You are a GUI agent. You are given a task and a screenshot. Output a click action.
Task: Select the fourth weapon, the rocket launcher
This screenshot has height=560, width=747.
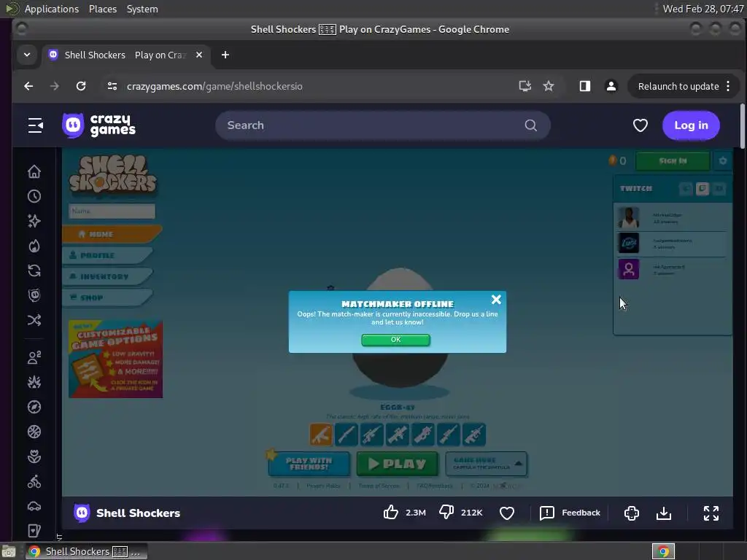[398, 435]
